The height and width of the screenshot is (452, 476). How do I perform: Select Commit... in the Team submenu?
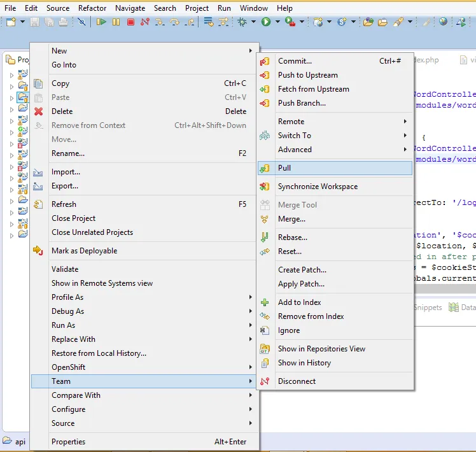(x=295, y=61)
